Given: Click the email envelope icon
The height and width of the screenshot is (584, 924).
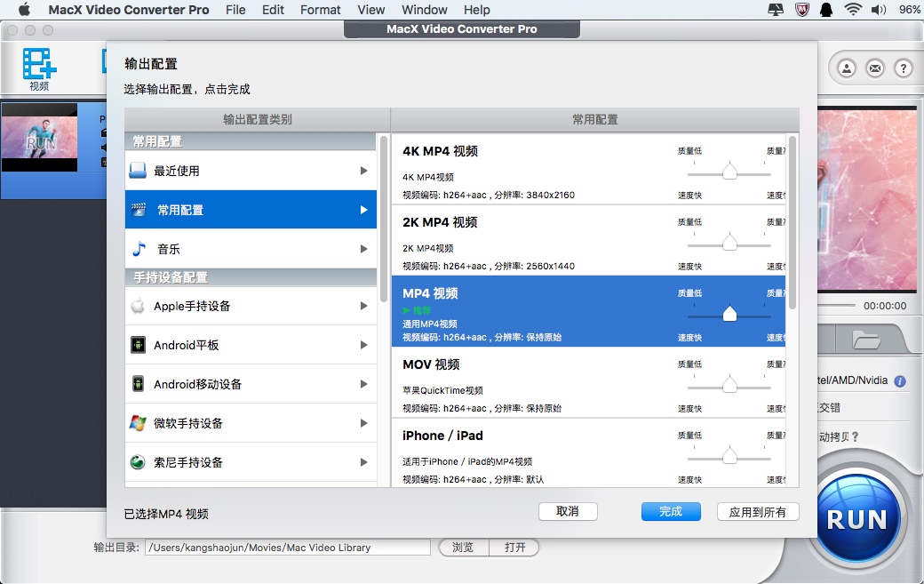Looking at the screenshot, I should pos(875,68).
